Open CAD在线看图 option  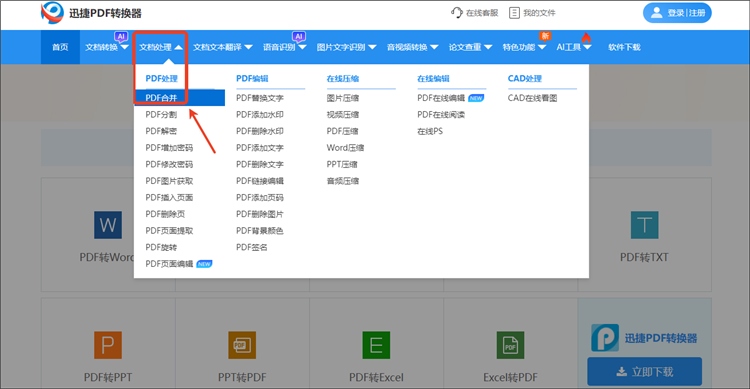coord(532,98)
